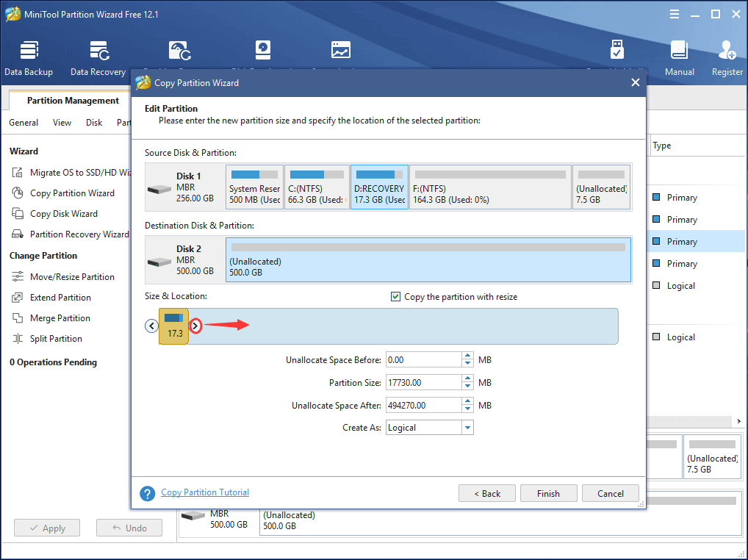
Task: Launch Copy Disk Wizard from sidebar
Action: (63, 214)
